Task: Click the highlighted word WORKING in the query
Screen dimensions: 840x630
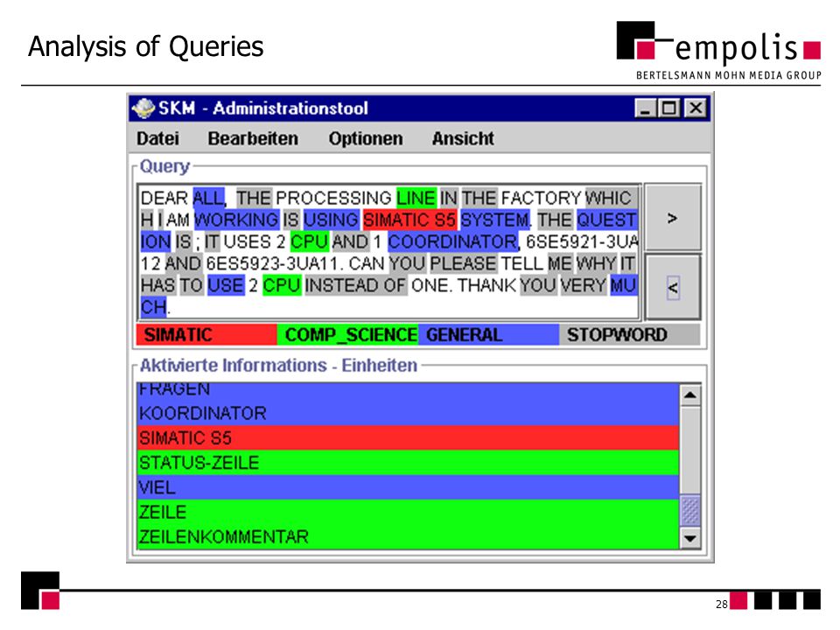Action: tap(236, 220)
